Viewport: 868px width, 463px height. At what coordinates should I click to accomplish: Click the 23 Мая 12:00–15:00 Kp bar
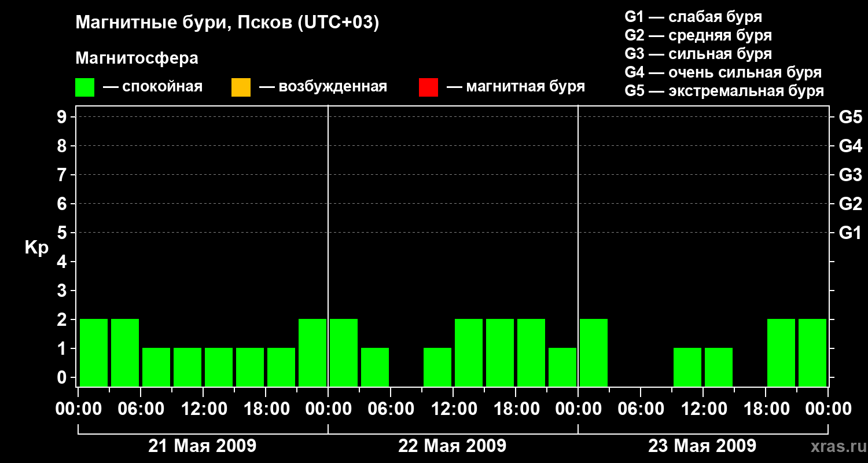coord(719,367)
